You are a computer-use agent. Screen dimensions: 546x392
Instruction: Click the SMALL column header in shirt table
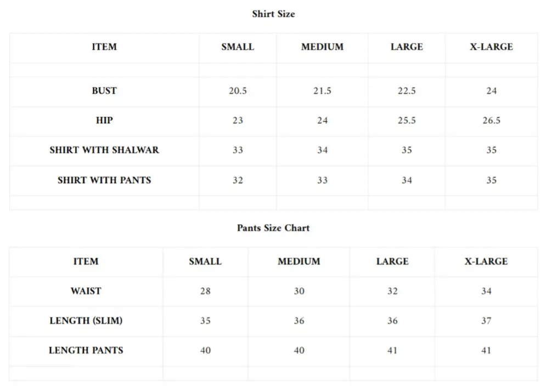pyautogui.click(x=238, y=47)
